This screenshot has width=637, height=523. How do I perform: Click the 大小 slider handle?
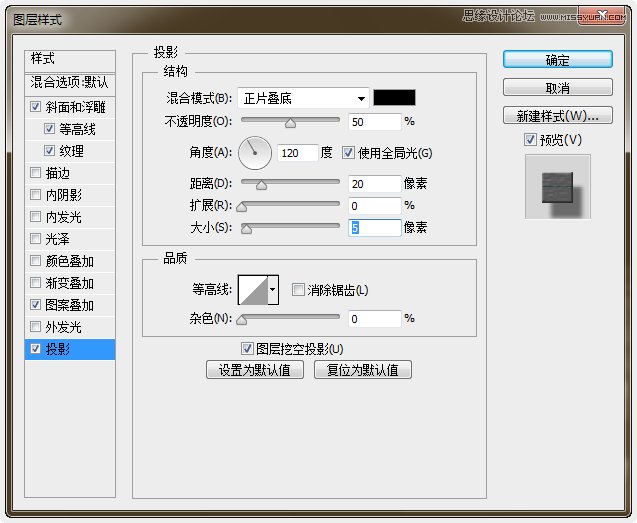click(x=246, y=229)
